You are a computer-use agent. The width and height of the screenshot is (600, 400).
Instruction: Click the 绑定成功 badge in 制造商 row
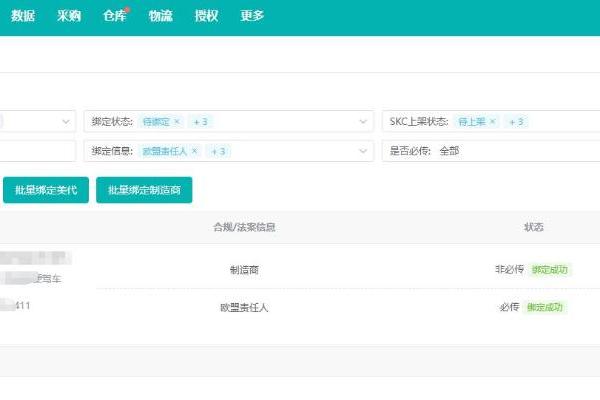pos(549,270)
